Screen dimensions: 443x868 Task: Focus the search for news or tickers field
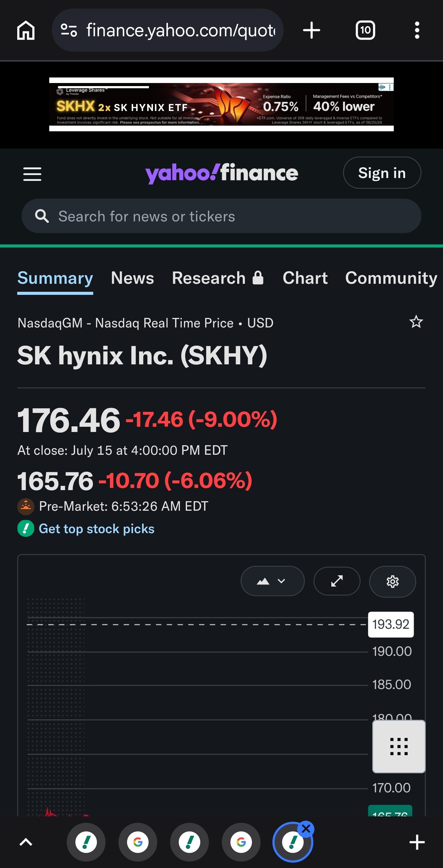tap(221, 216)
